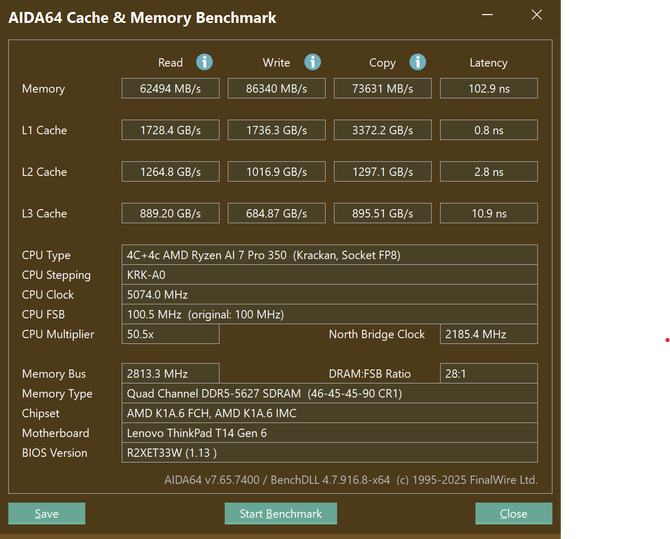Screen dimensions: 670x539
Task: Click the info icon next to Read
Action: tap(204, 62)
